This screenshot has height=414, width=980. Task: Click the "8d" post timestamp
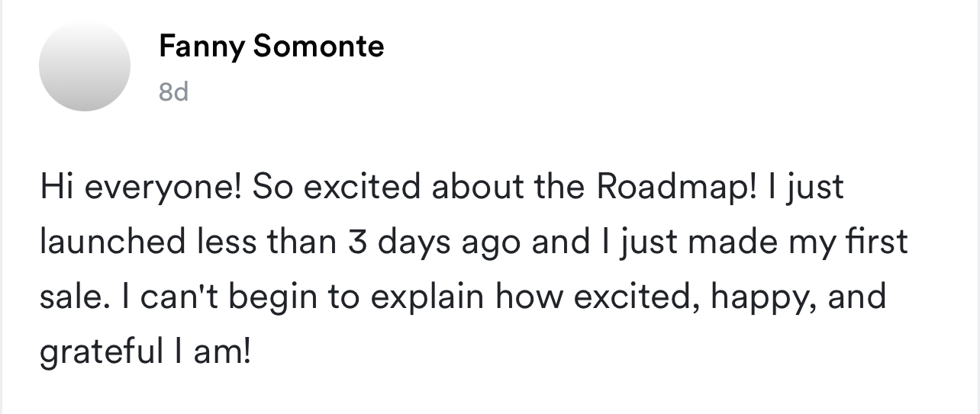[173, 92]
